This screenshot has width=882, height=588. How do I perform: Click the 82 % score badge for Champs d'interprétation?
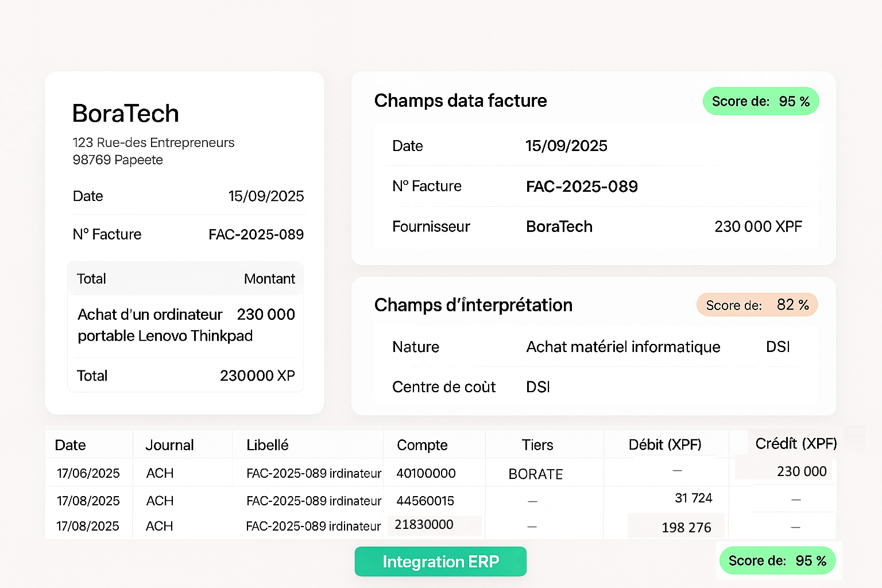[x=757, y=305]
